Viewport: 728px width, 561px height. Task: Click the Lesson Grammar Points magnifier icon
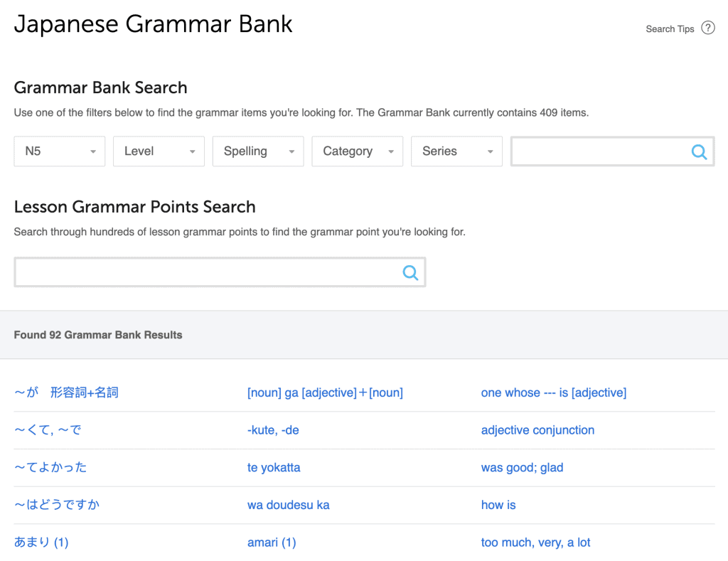coord(410,272)
